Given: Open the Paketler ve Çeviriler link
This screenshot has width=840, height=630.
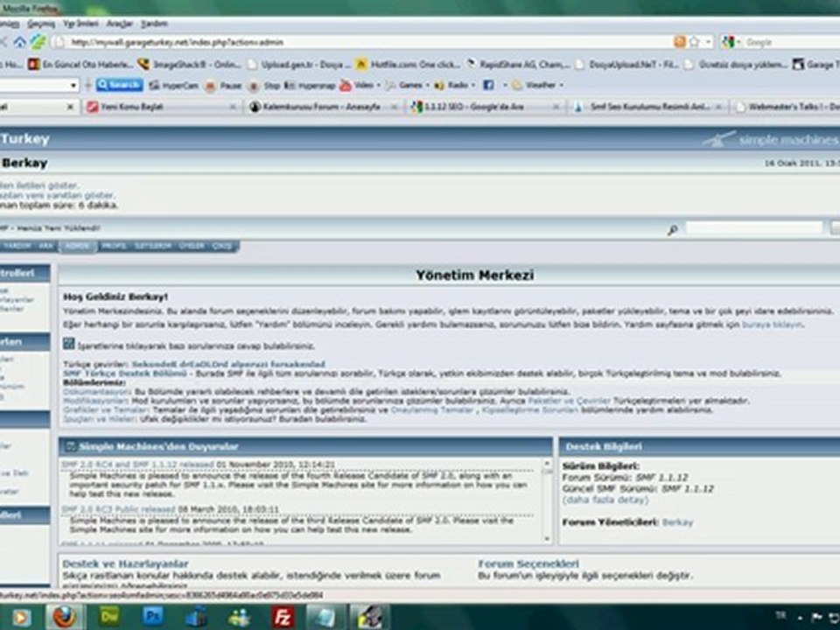Looking at the screenshot, I should click(569, 401).
